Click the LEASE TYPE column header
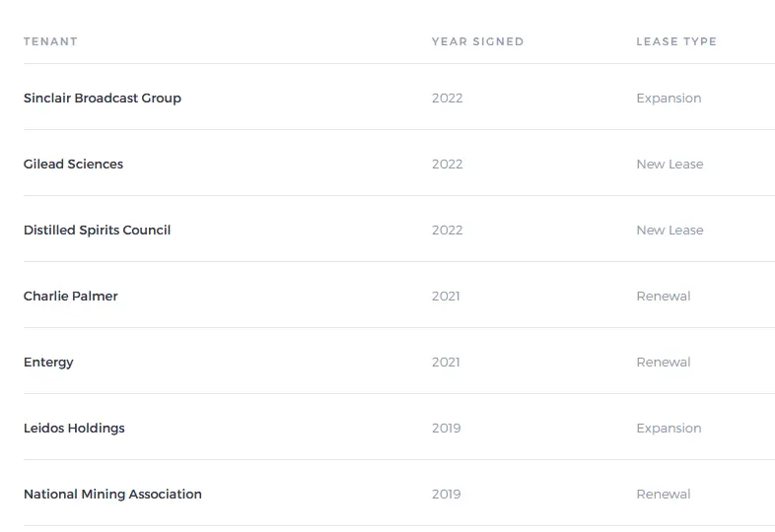This screenshot has height=532, width=775. [676, 41]
